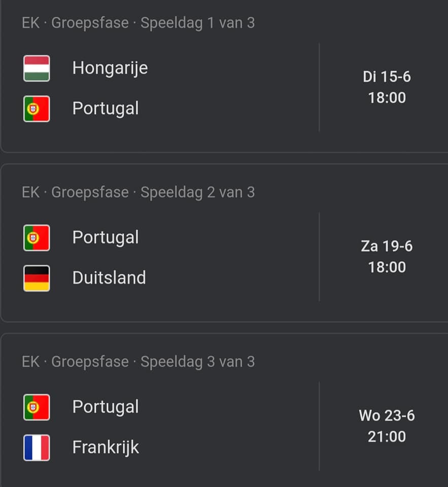This screenshot has height=487, width=448.
Task: Open the Duitsland team name
Action: [x=109, y=277]
